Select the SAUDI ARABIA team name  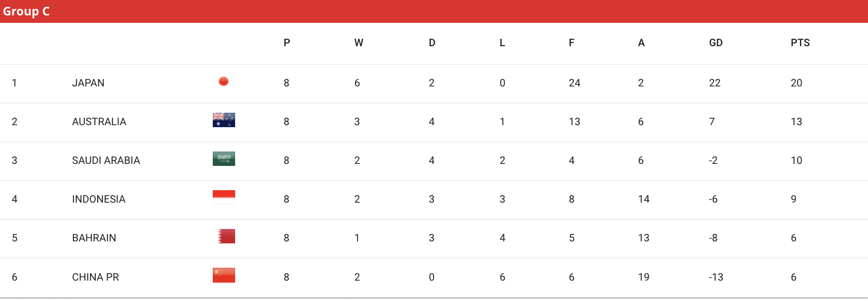pos(106,160)
